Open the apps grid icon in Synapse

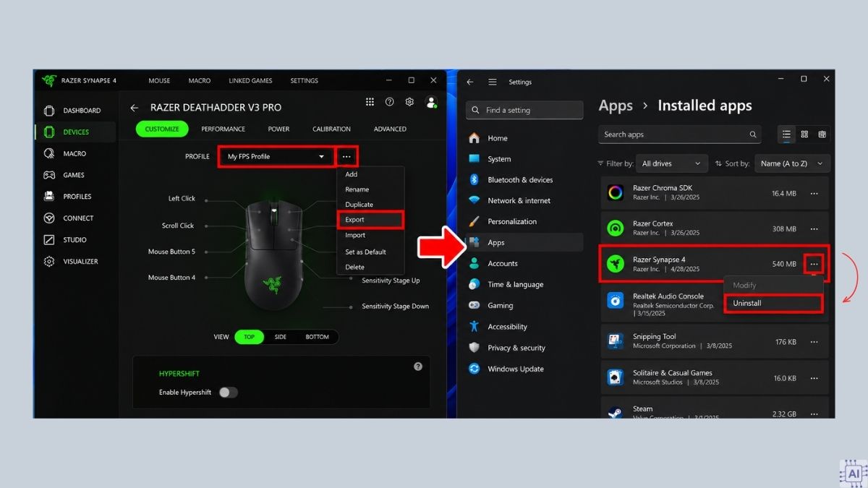click(x=370, y=103)
